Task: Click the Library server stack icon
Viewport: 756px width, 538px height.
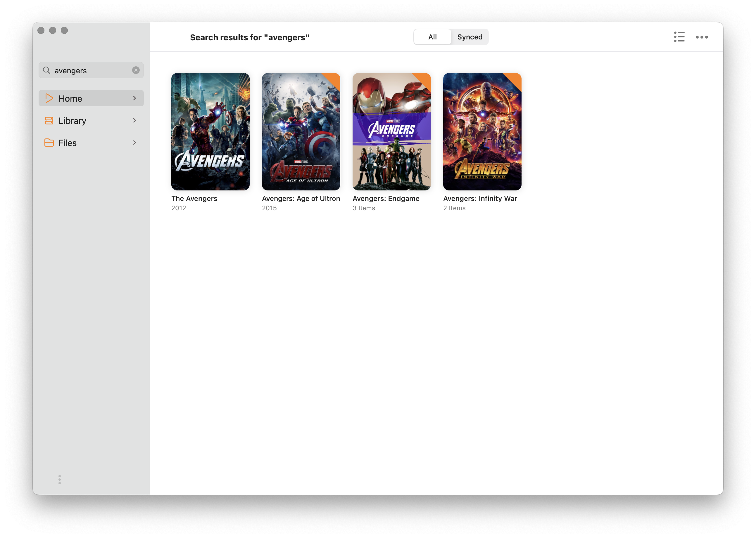Action: tap(49, 121)
